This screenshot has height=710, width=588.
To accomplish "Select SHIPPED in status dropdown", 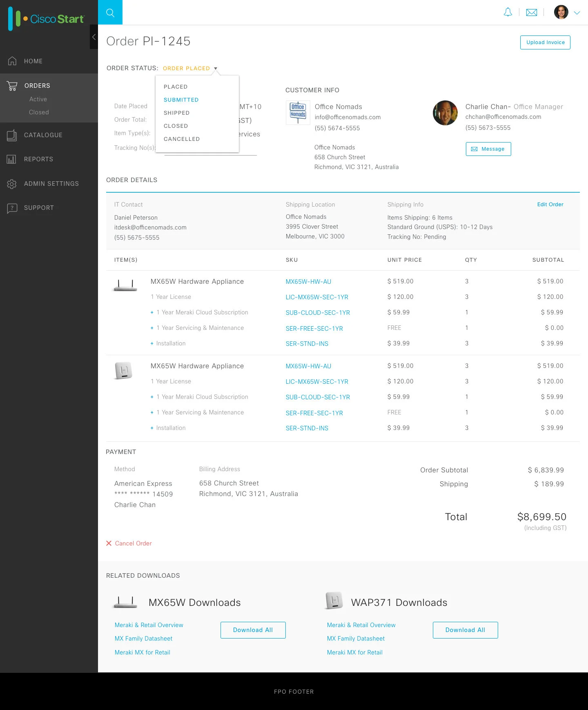I will (x=176, y=113).
